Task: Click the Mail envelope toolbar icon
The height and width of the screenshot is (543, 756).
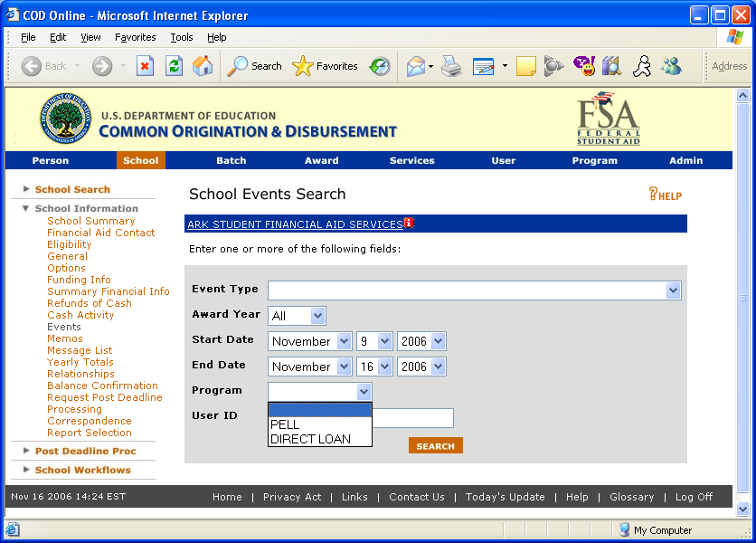Action: click(416, 66)
